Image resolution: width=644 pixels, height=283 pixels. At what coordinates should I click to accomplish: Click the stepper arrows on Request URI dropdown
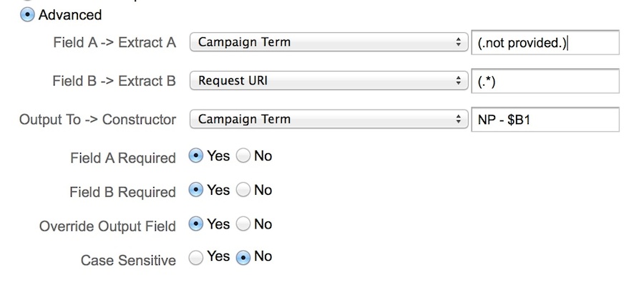[459, 81]
